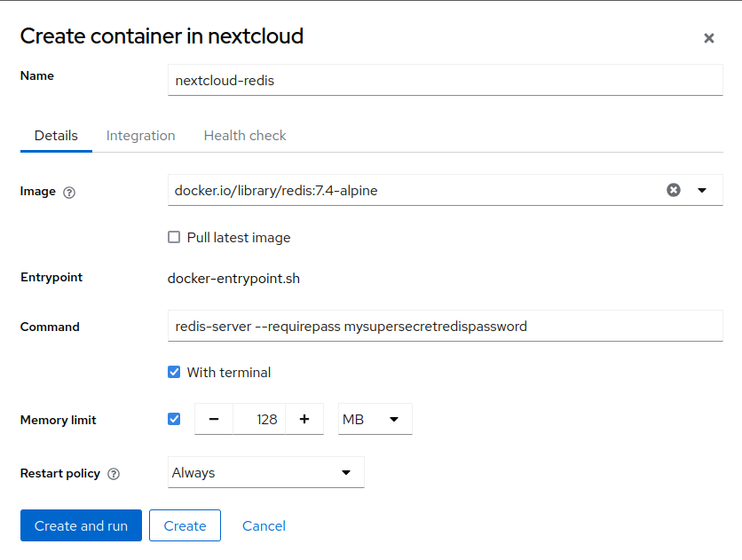742x560 pixels.
Task: Click the Create and run button
Action: [x=81, y=525]
